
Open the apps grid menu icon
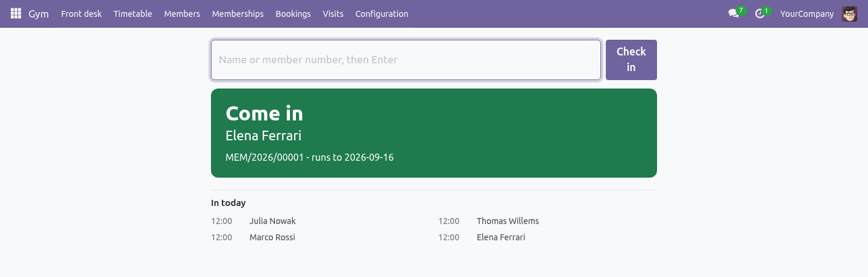[x=16, y=13]
